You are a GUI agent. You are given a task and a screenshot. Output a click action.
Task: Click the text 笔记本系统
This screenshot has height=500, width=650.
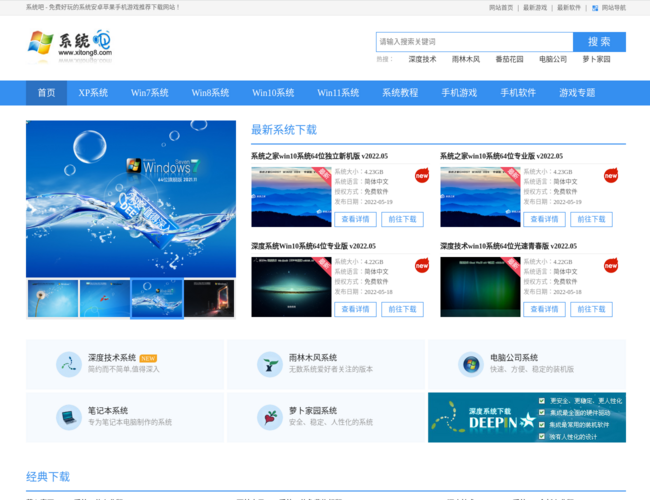108,411
